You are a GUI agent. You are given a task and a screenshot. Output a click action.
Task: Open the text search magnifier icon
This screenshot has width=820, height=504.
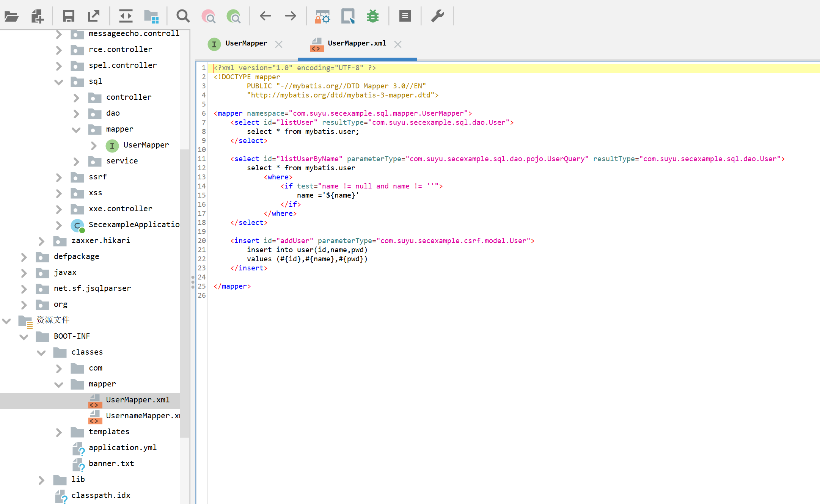point(183,16)
